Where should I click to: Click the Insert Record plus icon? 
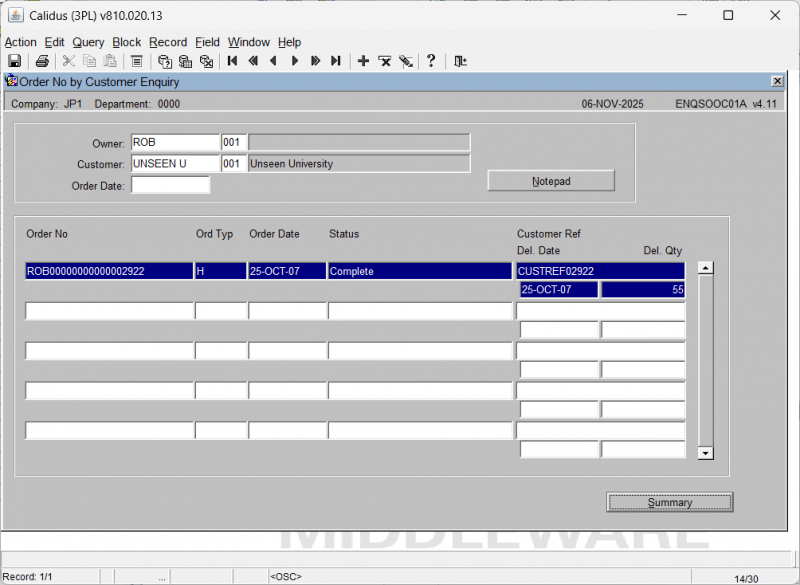[363, 61]
